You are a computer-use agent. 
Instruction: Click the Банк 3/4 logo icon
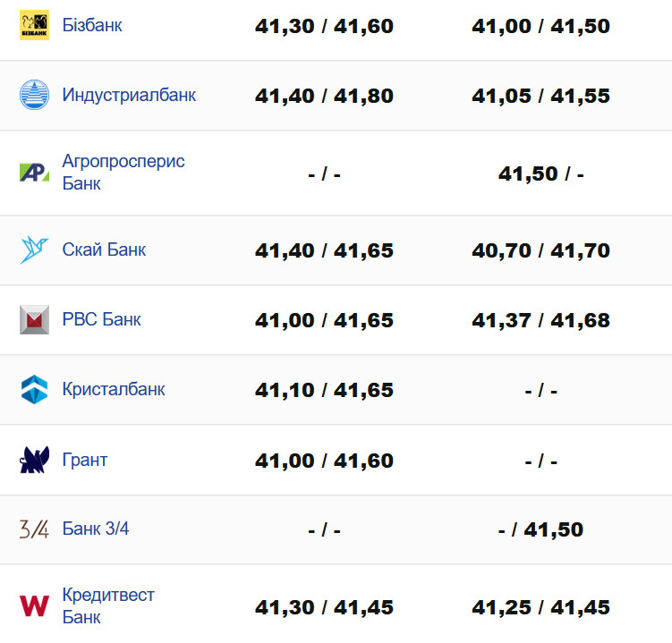click(x=34, y=529)
